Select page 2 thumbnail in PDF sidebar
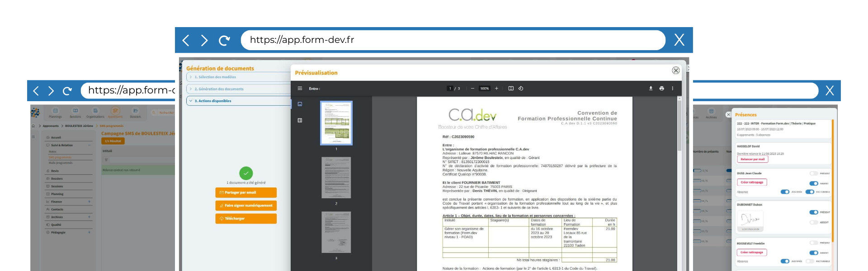 (336, 178)
